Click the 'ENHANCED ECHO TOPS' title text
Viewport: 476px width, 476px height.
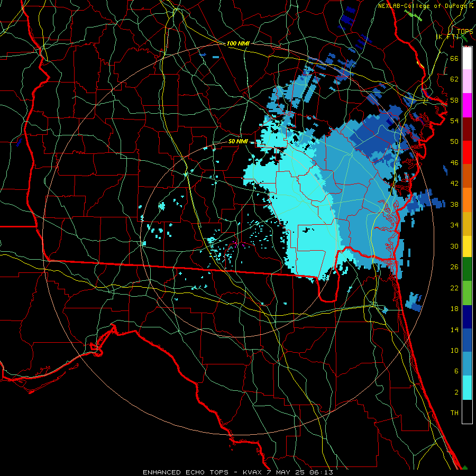pos(186,472)
